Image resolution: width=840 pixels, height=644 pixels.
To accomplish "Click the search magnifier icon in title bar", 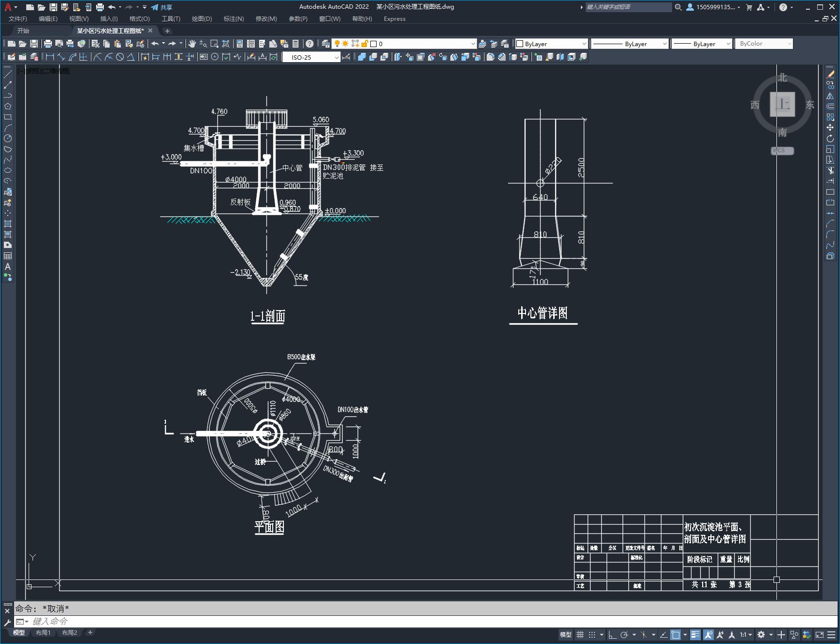I will pos(678,7).
